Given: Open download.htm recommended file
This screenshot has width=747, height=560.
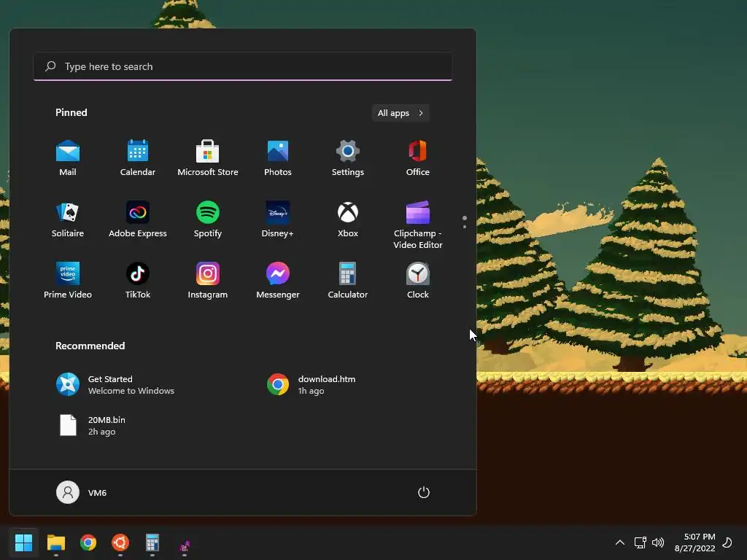Looking at the screenshot, I should (311, 384).
